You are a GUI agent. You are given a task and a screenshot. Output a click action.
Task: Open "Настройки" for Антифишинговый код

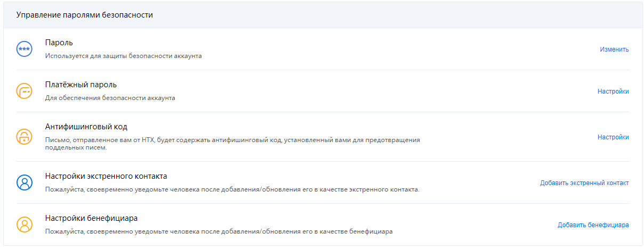click(613, 137)
